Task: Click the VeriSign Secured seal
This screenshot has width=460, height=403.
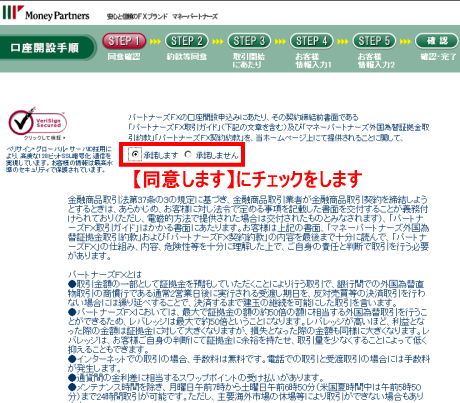Action: click(x=37, y=121)
